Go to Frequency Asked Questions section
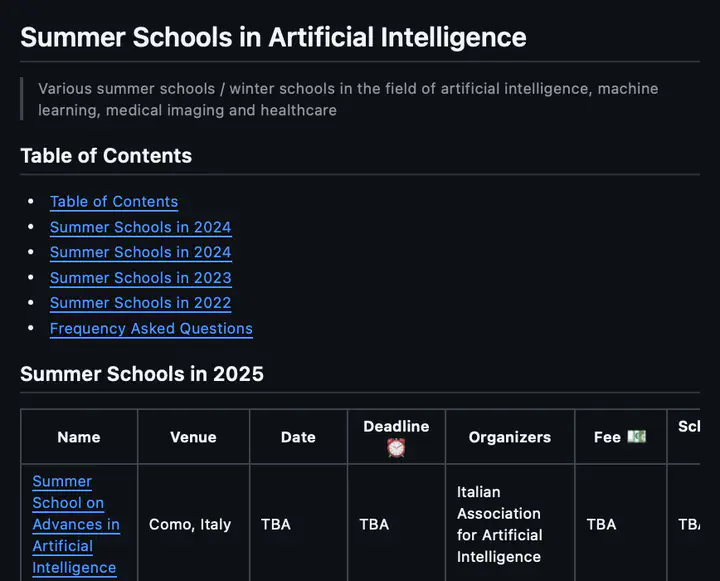 151,328
